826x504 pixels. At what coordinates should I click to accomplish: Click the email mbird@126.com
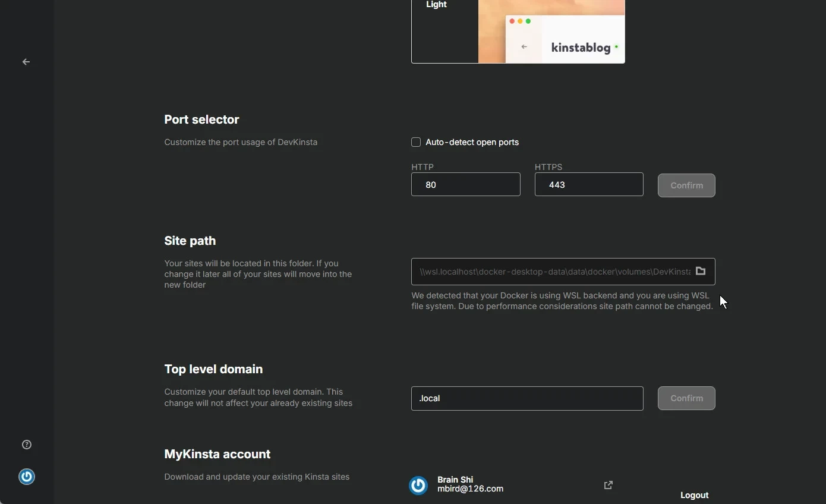[470, 489]
